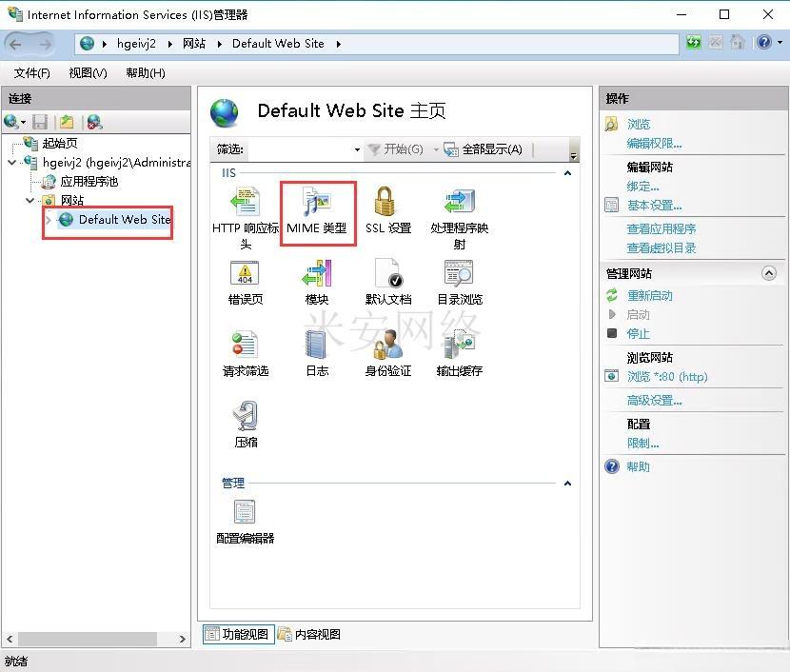Click the up folder icon in 连接 toolbar

67,122
